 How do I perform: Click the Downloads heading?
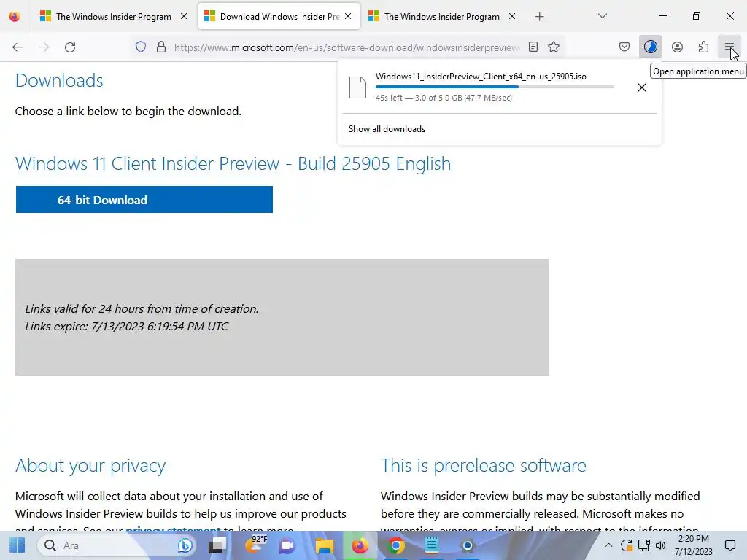[59, 80]
